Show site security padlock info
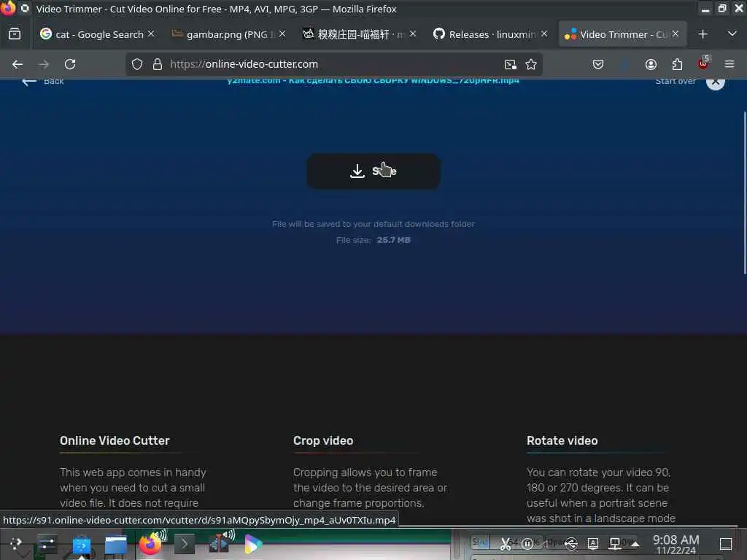747x560 pixels. pos(158,64)
